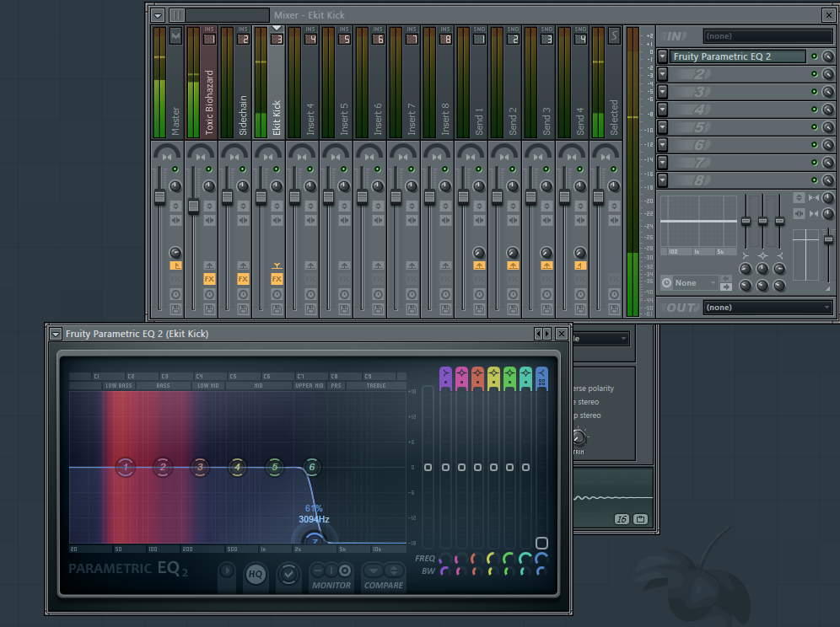
Task: Open effect slot 4 dropdown arrow
Action: click(663, 110)
